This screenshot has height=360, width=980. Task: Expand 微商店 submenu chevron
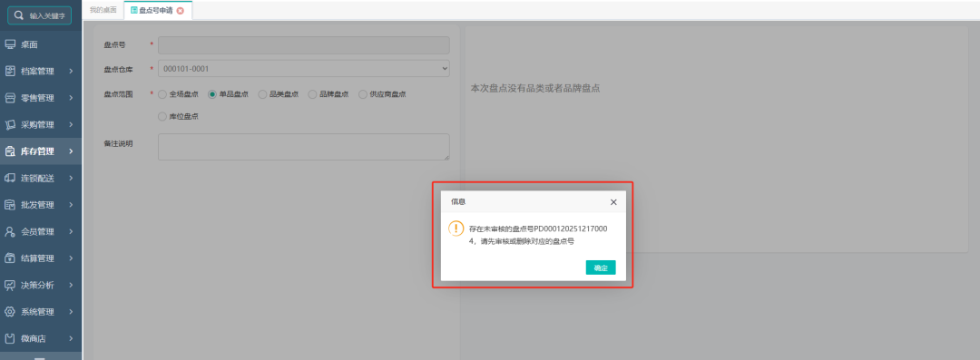72,339
